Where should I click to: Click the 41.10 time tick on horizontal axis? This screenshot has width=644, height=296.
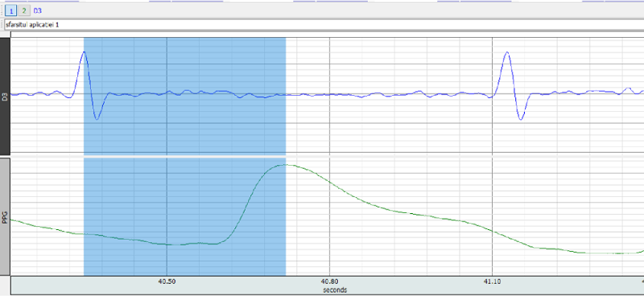(x=492, y=282)
